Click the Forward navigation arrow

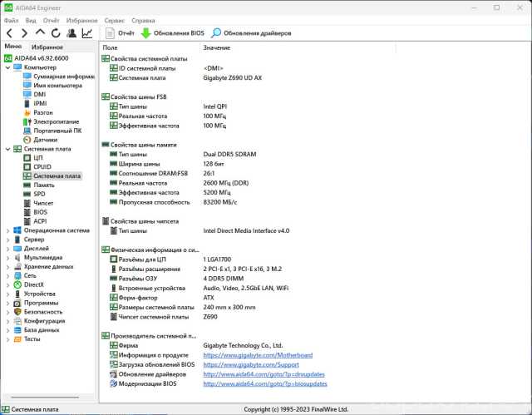tap(25, 33)
